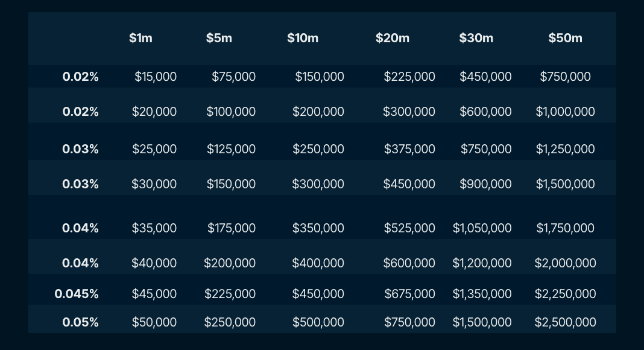Select the 0.05% row label

click(x=80, y=322)
